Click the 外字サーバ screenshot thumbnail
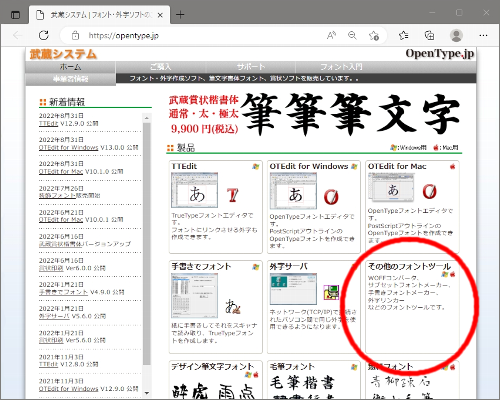Image resolution: width=500 pixels, height=400 pixels. click(x=293, y=289)
